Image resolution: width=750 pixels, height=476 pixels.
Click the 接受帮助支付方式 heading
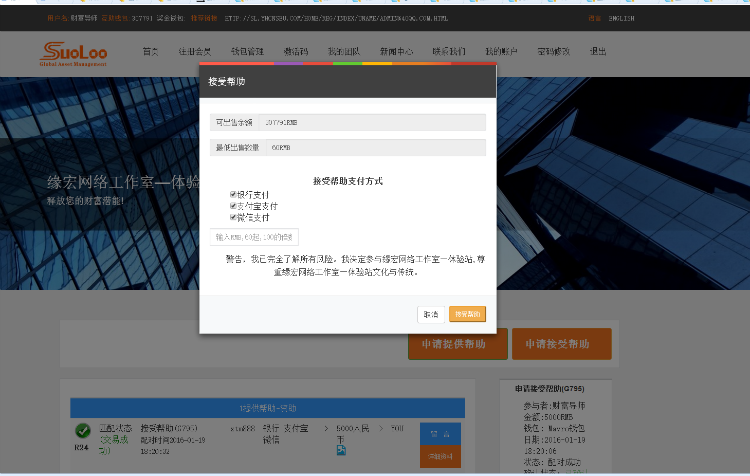pyautogui.click(x=348, y=181)
